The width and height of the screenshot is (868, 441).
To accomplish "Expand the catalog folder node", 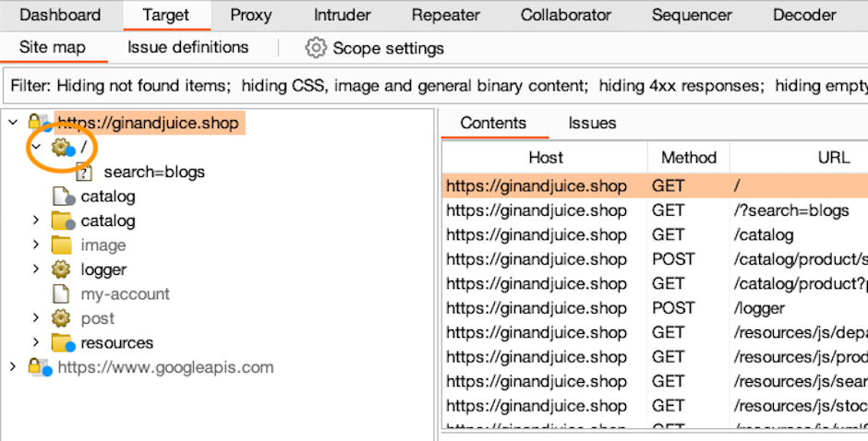I will [x=36, y=220].
